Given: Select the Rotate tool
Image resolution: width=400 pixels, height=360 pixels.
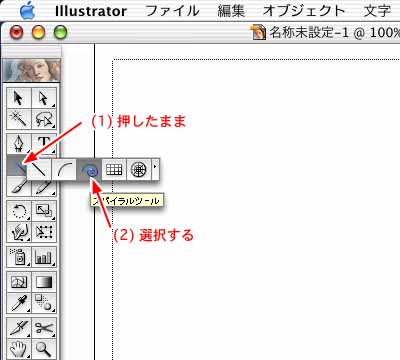Looking at the screenshot, I should click(x=19, y=211).
